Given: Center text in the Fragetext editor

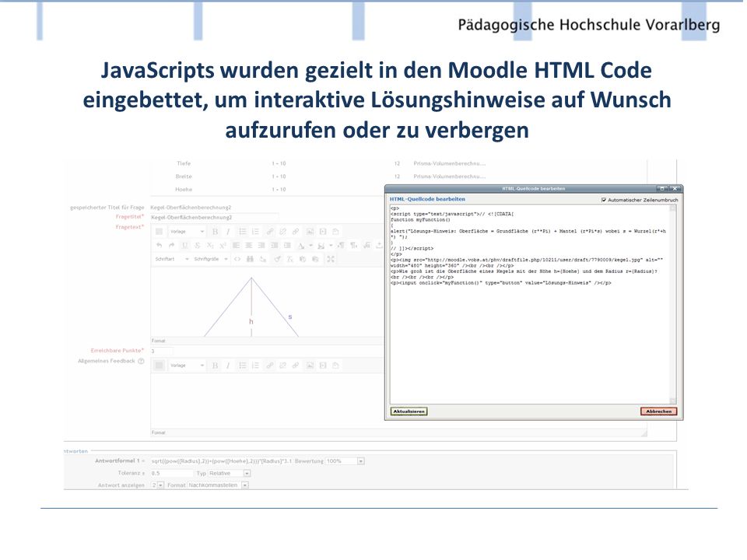Looking at the screenshot, I should [249, 245].
